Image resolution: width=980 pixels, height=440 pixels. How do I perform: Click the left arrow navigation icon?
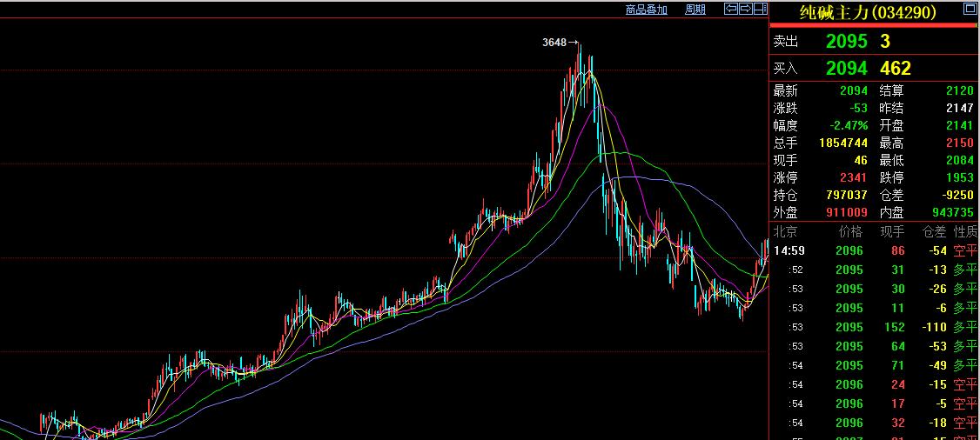732,9
